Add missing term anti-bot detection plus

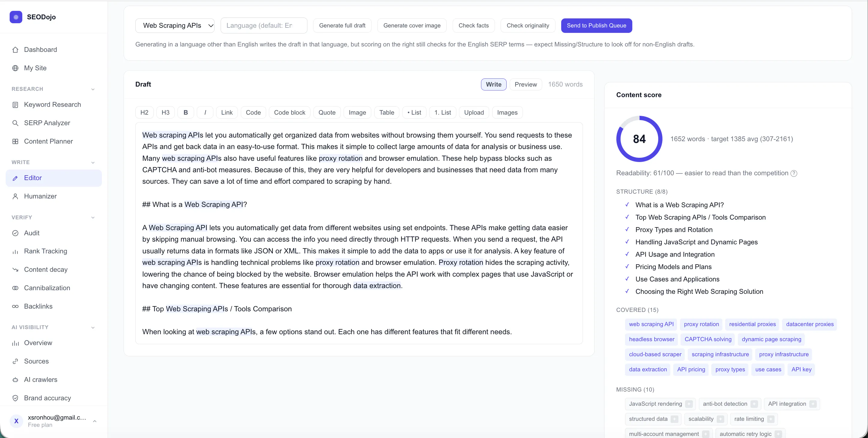pos(754,404)
